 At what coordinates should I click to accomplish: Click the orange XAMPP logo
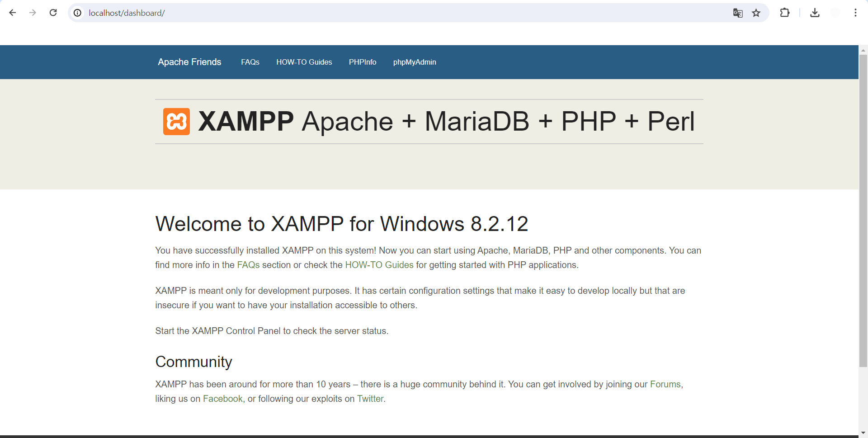coord(176,122)
